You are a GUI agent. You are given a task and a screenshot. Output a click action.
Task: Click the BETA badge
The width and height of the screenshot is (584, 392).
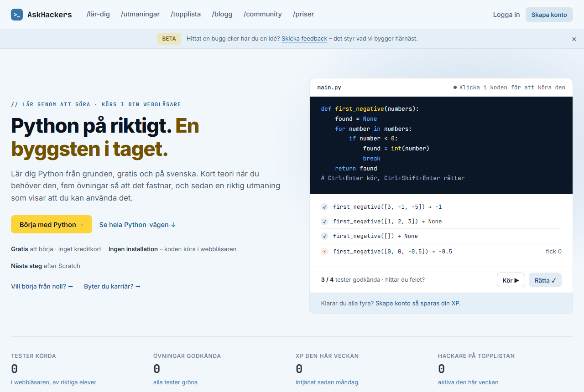tap(169, 39)
